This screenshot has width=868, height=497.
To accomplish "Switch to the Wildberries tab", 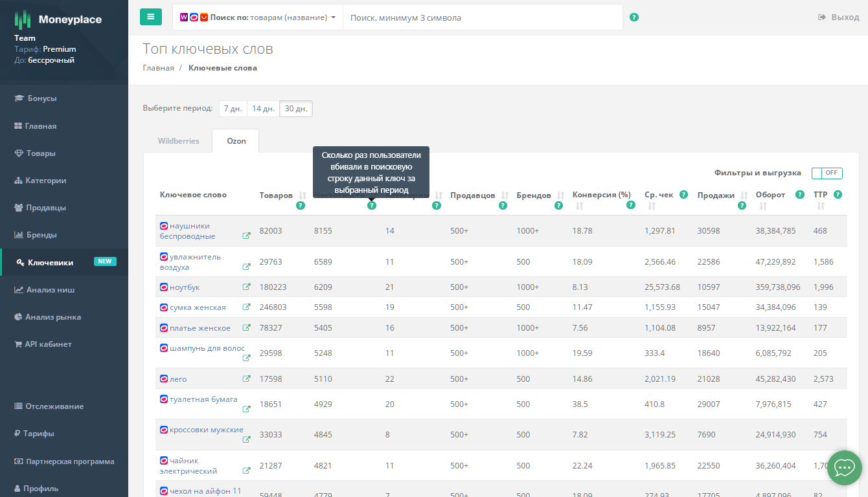I will coord(178,141).
